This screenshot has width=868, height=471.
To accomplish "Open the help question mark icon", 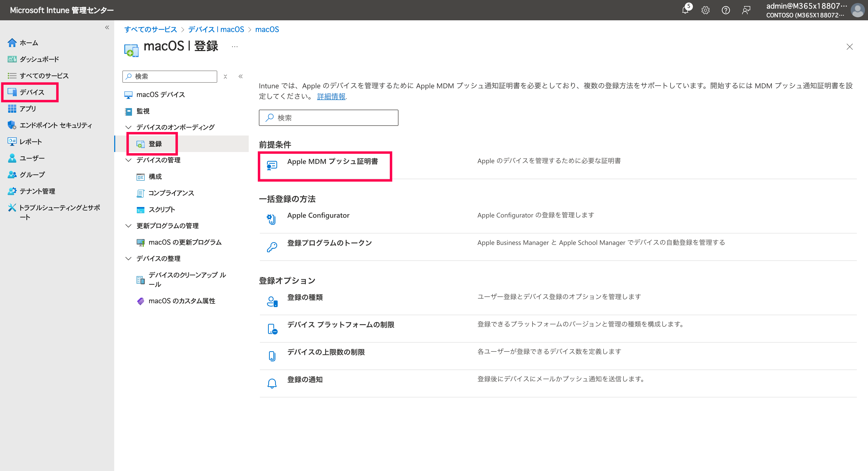I will 725,10.
